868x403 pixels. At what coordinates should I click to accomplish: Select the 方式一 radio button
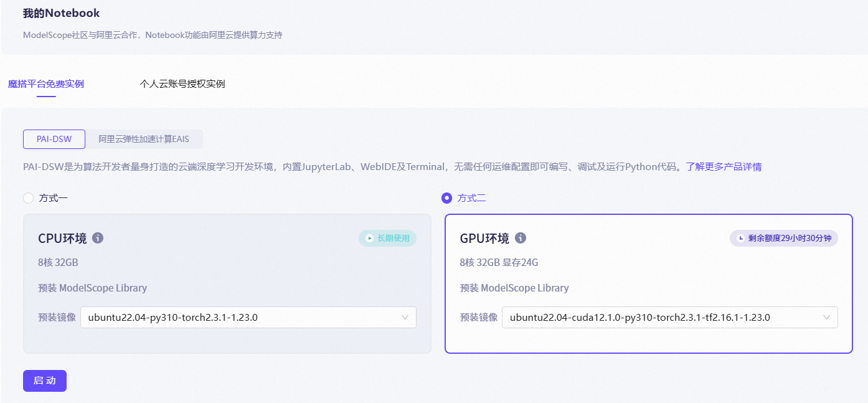28,197
